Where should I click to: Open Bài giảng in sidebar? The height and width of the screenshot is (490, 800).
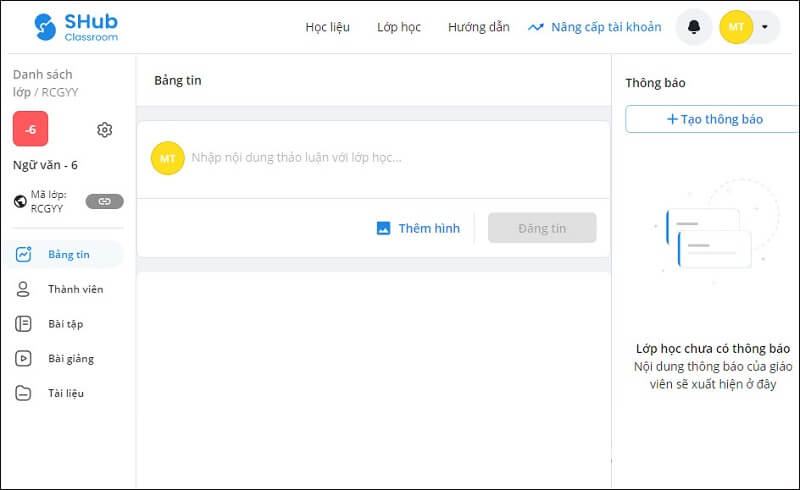click(70, 358)
